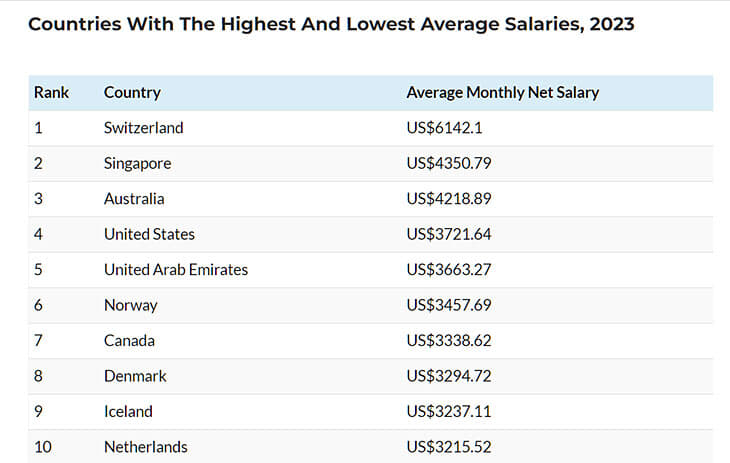The height and width of the screenshot is (463, 730).
Task: Click the Rank column header
Action: coord(51,93)
